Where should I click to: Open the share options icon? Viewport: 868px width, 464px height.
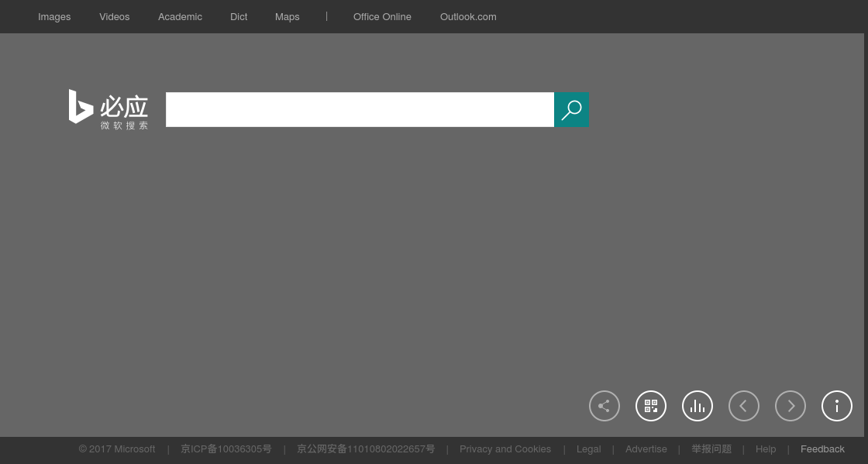[604, 405]
